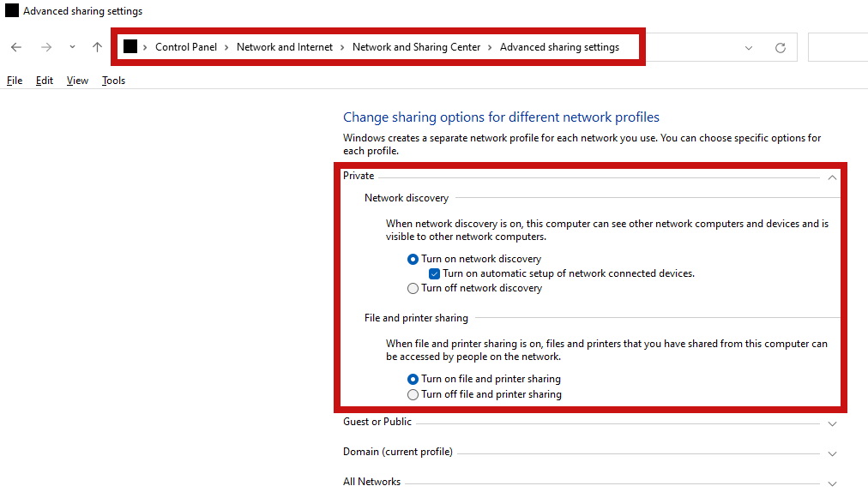Open the recent locations dropdown arrow
Image resolution: width=868 pixels, height=504 pixels.
coord(73,47)
